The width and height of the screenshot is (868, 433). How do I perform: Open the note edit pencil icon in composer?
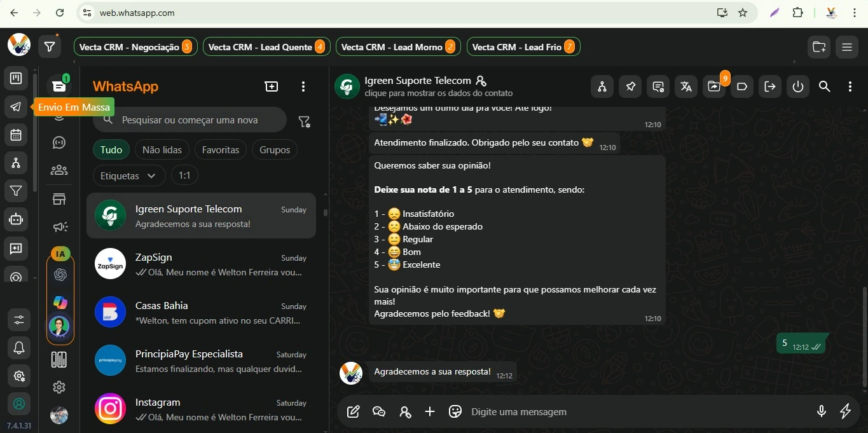pos(354,412)
